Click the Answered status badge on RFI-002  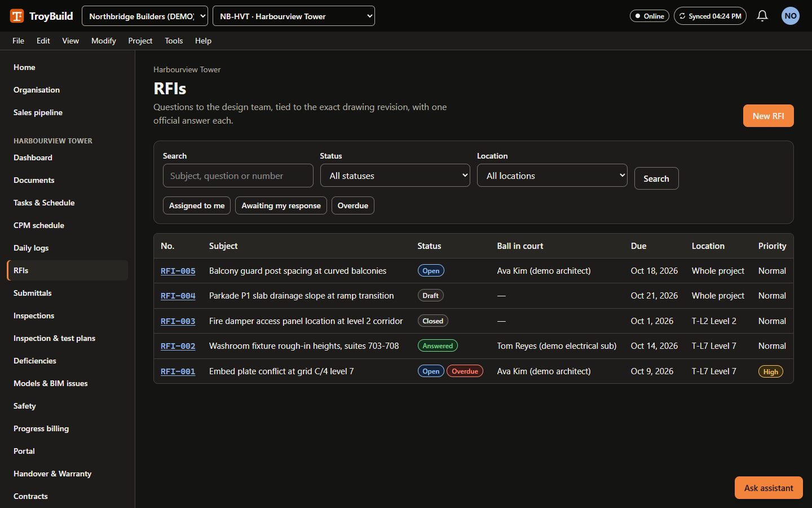[x=438, y=346]
